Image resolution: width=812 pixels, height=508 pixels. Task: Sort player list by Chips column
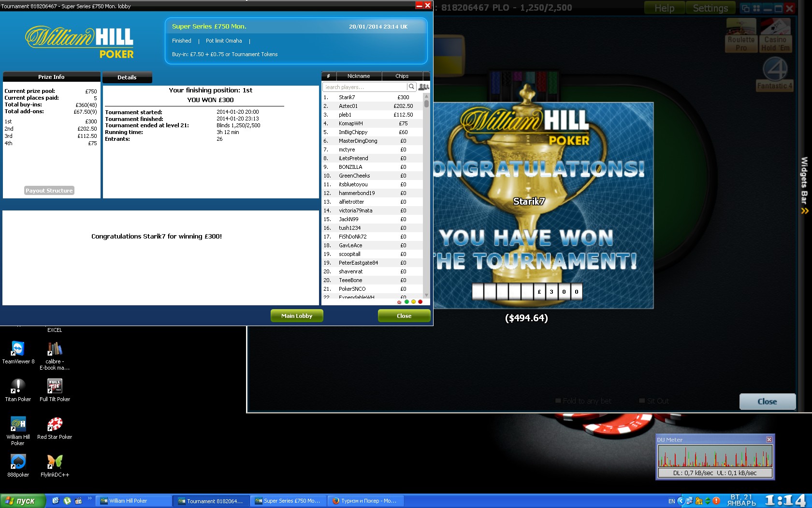402,76
